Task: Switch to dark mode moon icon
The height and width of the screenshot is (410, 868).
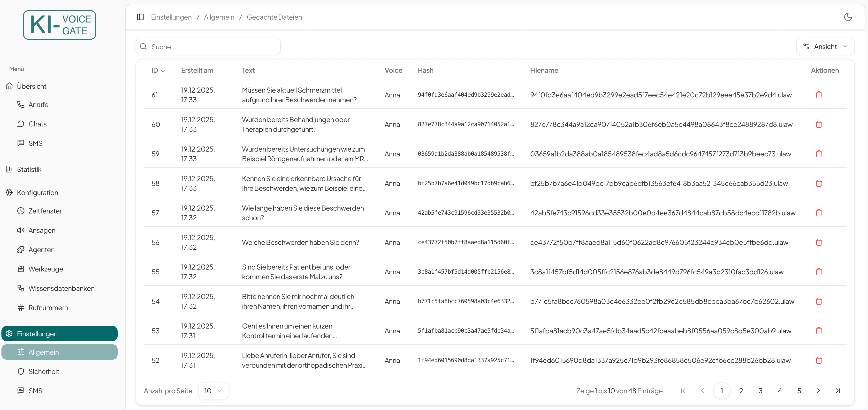Action: click(x=848, y=17)
